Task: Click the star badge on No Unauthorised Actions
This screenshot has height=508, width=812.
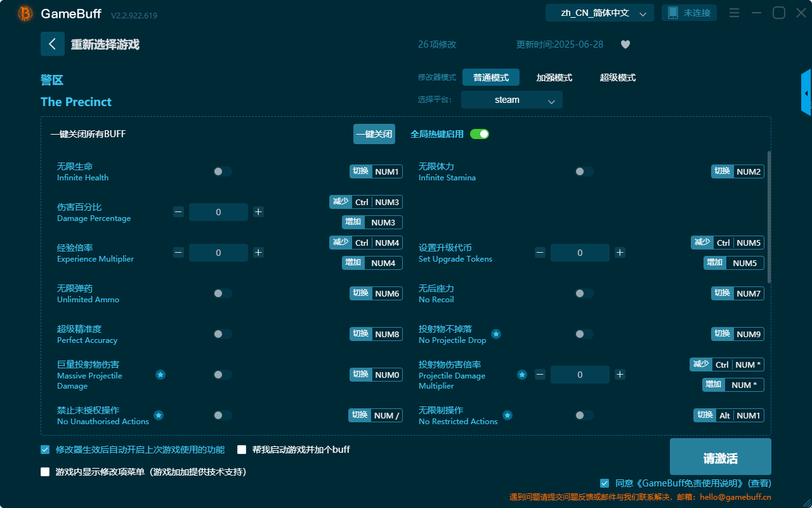Action: point(159,416)
